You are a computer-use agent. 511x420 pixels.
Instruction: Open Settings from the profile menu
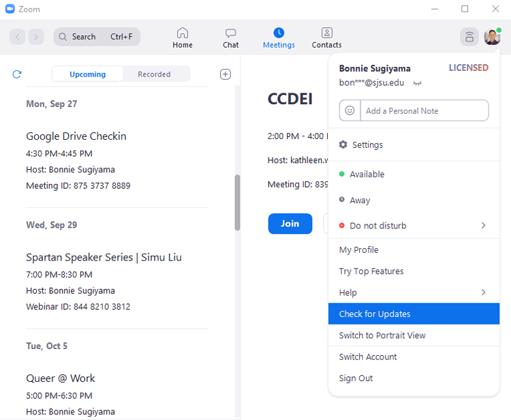tap(367, 145)
